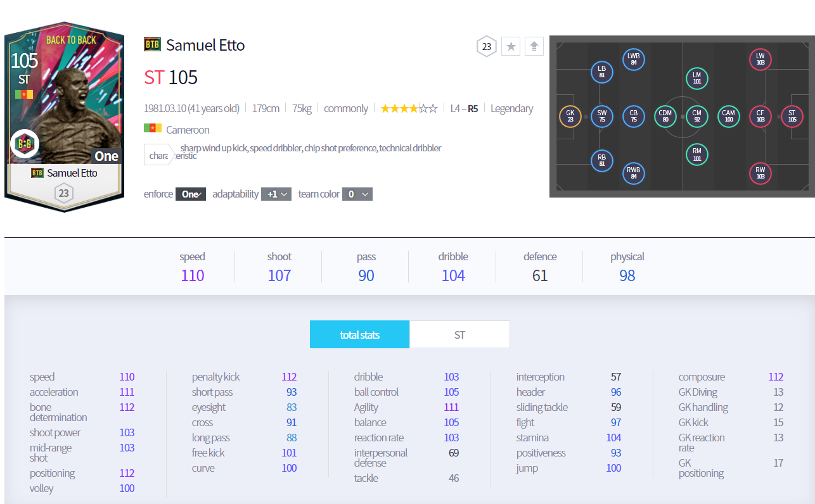The height and width of the screenshot is (504, 815).
Task: Click the hexagon 23 salary badge
Action: [x=486, y=46]
